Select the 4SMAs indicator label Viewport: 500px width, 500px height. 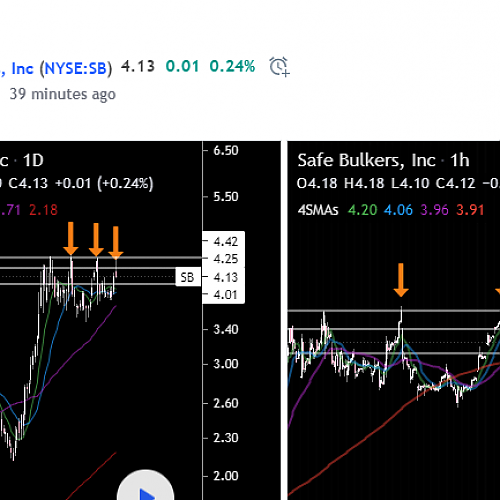click(318, 210)
